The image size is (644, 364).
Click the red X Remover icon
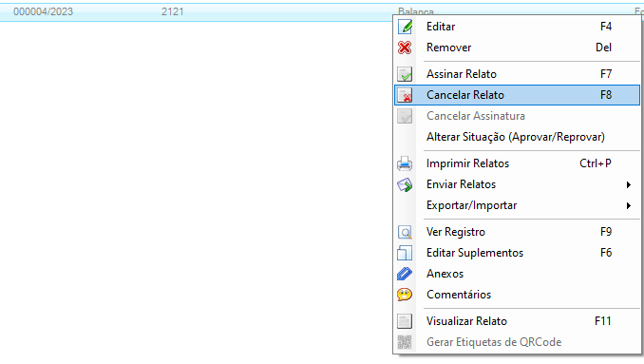point(405,48)
